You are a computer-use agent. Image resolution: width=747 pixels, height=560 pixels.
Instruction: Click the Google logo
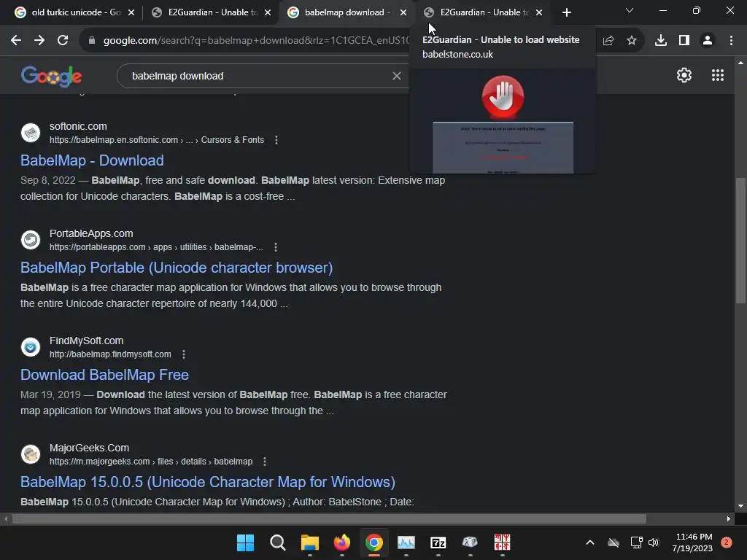51,76
